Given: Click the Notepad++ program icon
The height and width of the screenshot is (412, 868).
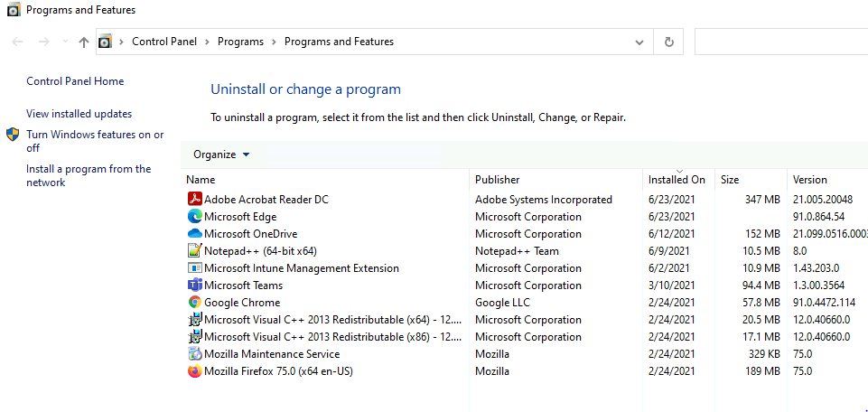Looking at the screenshot, I should (195, 250).
